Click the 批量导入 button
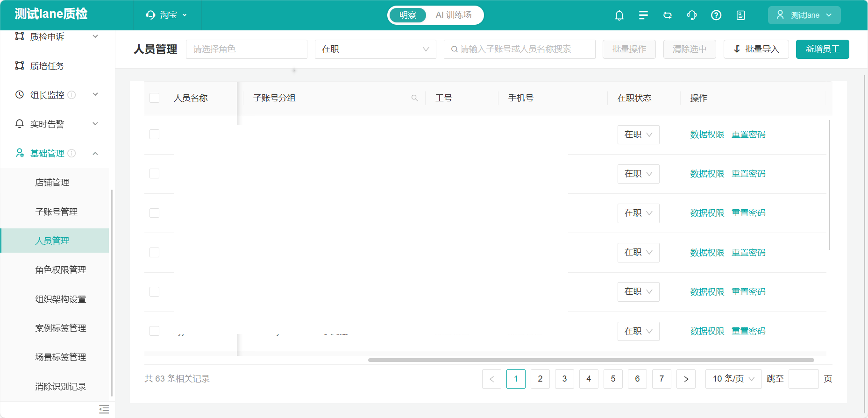This screenshot has height=418, width=868. pyautogui.click(x=756, y=49)
